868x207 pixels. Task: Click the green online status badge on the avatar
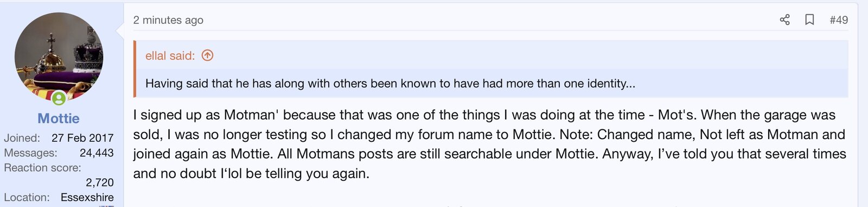[x=59, y=98]
